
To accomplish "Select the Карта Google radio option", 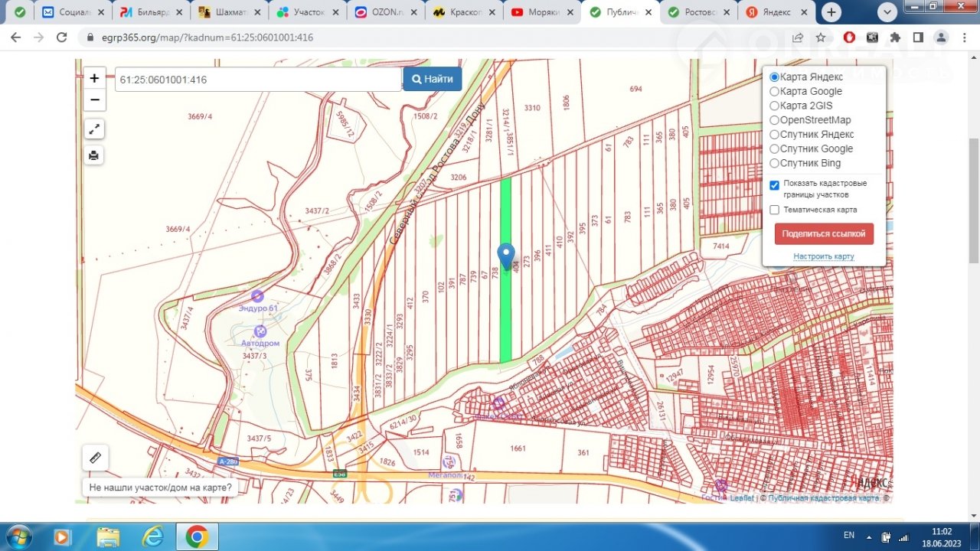I will click(x=775, y=92).
